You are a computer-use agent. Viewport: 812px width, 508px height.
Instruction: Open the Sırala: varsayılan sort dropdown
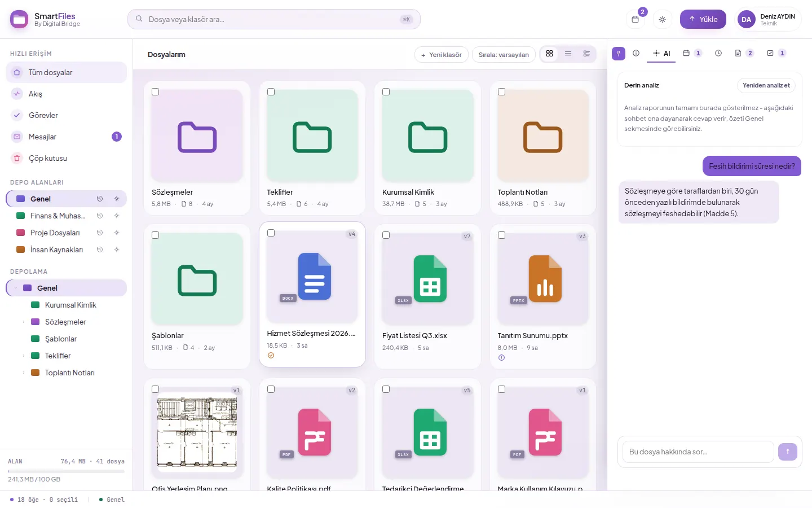coord(504,55)
